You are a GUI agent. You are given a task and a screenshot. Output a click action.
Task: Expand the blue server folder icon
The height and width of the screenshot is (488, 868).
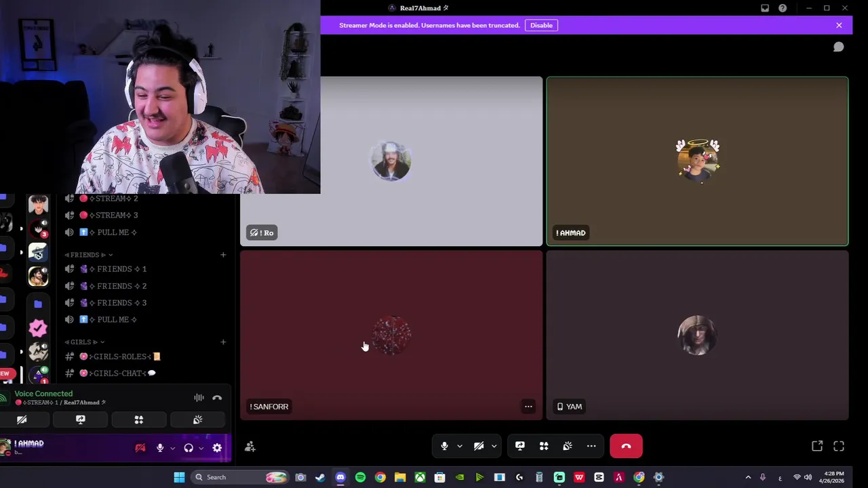(38, 304)
